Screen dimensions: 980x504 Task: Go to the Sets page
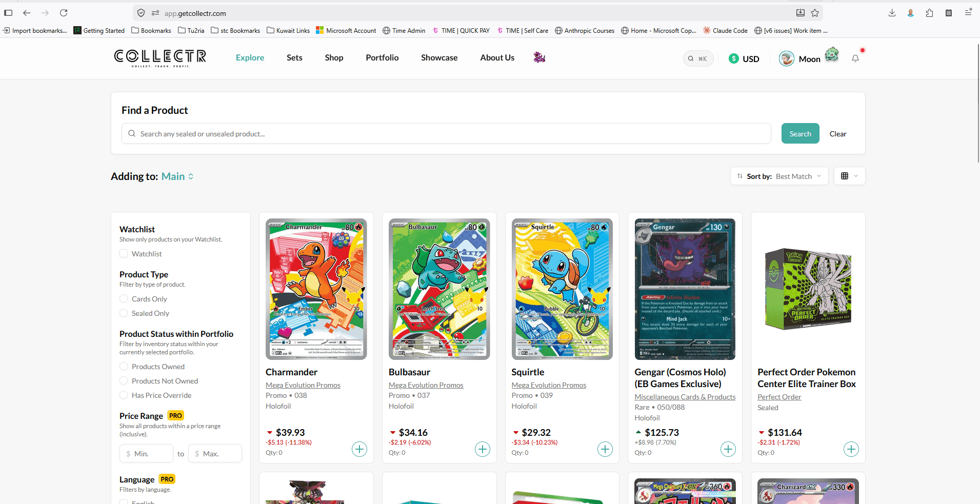[x=294, y=57]
